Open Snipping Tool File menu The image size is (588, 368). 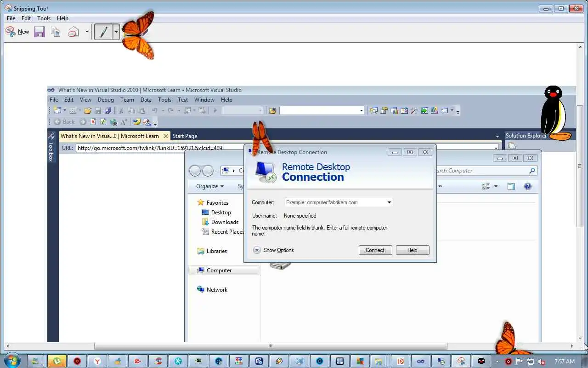tap(11, 18)
